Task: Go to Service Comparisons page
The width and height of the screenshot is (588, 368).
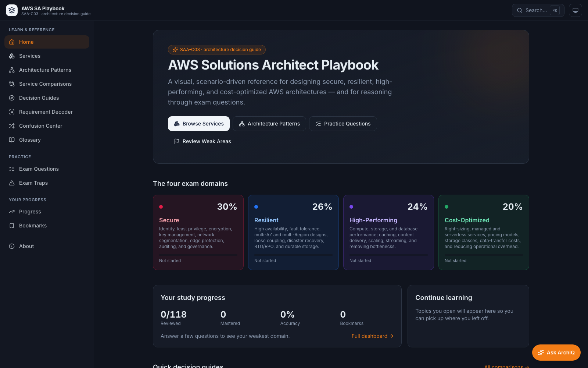Action: coord(47,84)
